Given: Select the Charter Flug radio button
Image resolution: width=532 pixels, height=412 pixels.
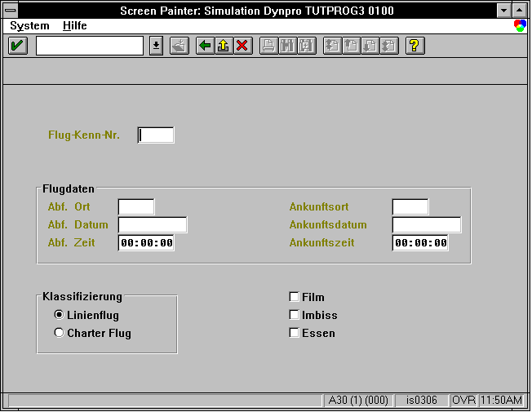Looking at the screenshot, I should pyautogui.click(x=59, y=333).
